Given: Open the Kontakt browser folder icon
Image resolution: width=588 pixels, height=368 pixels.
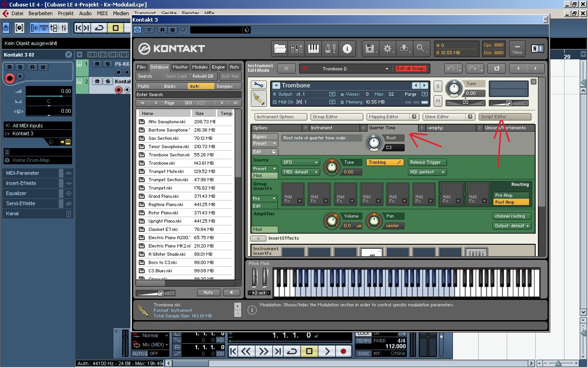Looking at the screenshot, I should click(x=280, y=48).
